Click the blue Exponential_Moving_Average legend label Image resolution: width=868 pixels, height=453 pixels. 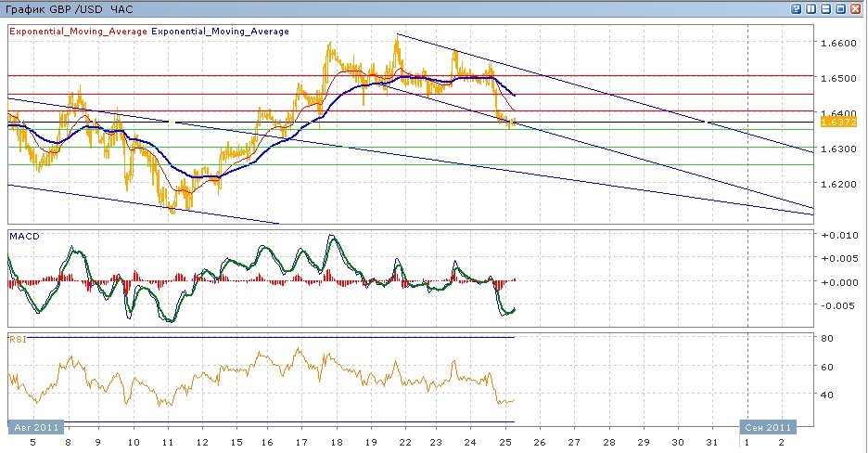coord(221,32)
